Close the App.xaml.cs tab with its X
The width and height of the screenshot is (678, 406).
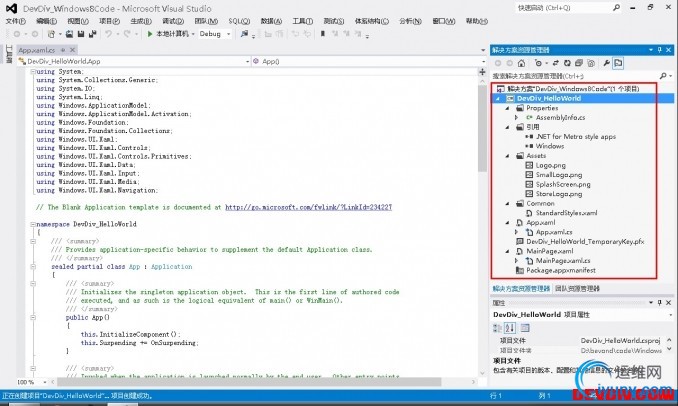click(72, 50)
